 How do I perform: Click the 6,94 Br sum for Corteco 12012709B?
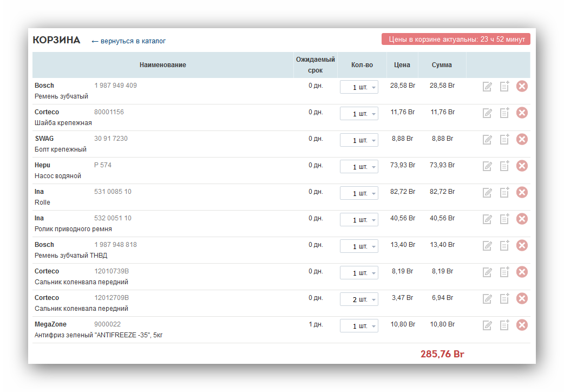click(x=442, y=298)
